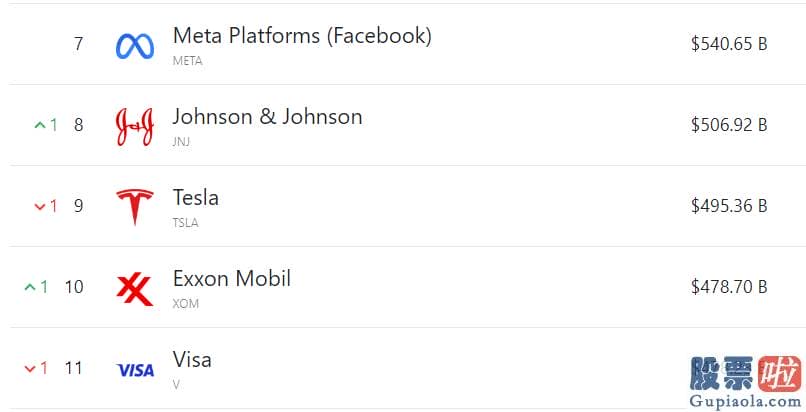Image resolution: width=806 pixels, height=412 pixels.
Task: Click the $540.65 B market cap value
Action: click(729, 44)
